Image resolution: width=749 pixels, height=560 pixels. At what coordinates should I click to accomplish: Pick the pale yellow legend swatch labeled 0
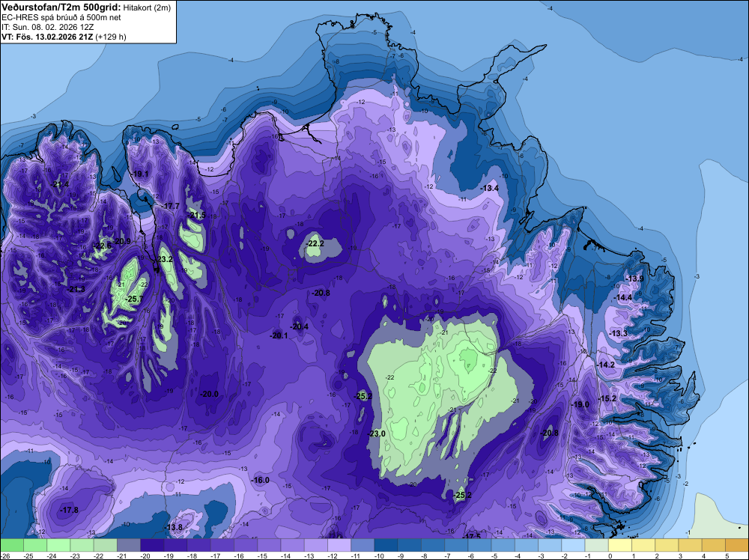point(620,545)
